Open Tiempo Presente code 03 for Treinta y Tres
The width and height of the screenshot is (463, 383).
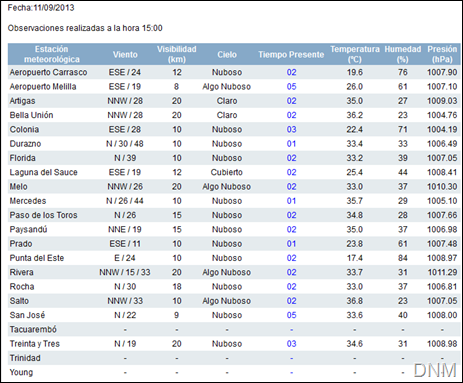[291, 344]
